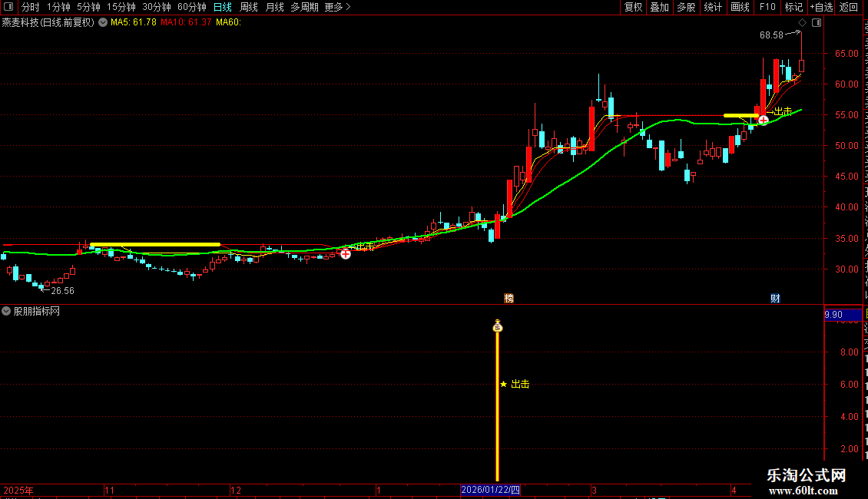Click the money bag signal icon
The image size is (868, 499).
pos(497,326)
